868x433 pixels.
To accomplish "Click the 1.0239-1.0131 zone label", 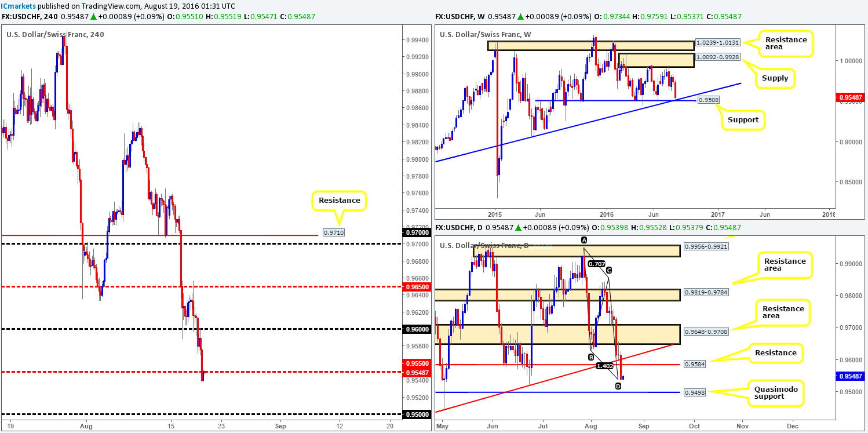I will 717,42.
